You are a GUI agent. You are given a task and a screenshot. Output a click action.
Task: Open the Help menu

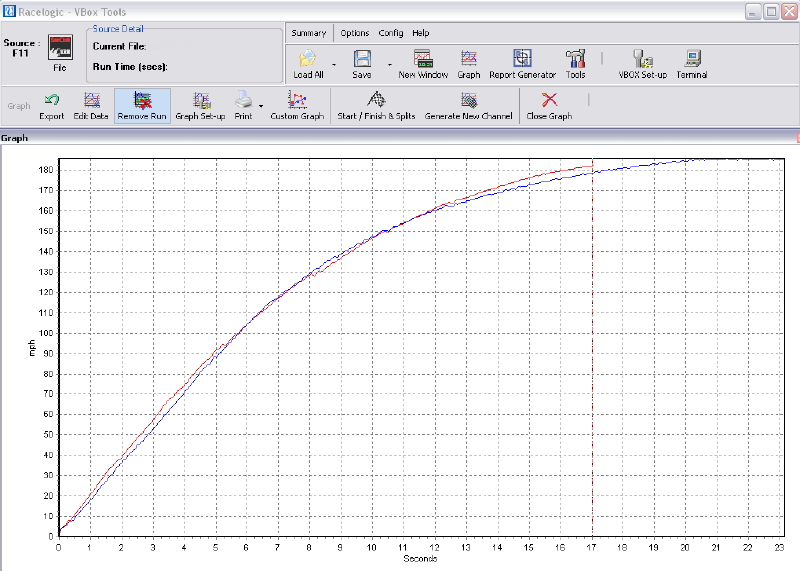point(420,33)
